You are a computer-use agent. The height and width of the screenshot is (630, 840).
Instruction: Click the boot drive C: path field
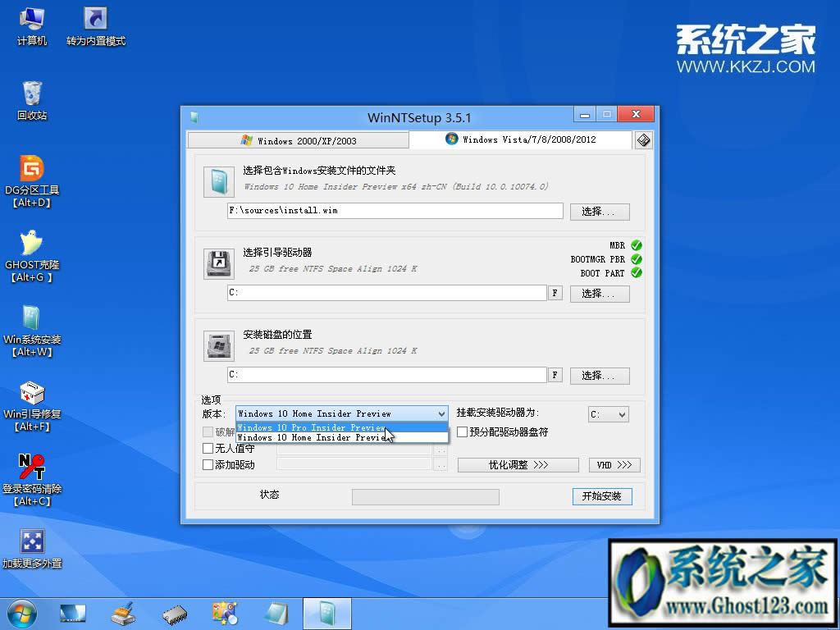click(387, 293)
